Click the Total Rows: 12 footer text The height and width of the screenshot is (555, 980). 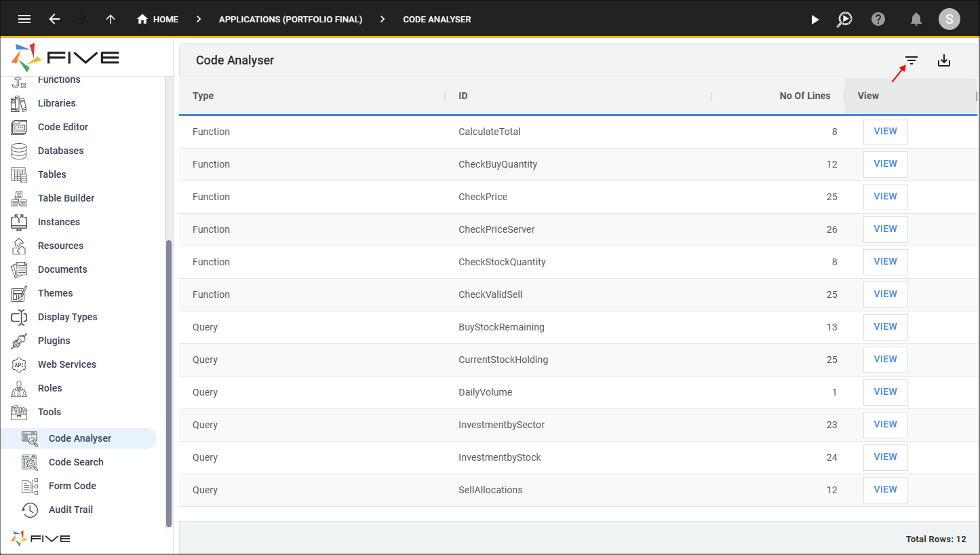click(x=936, y=539)
